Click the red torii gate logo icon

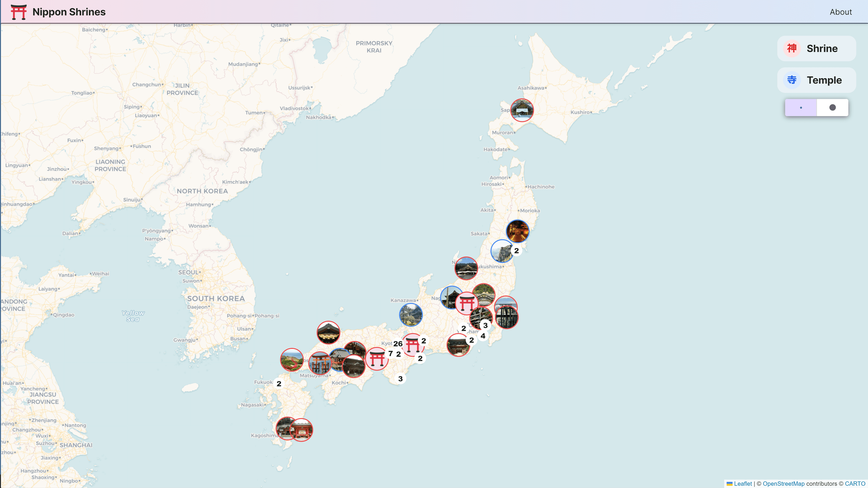(19, 12)
